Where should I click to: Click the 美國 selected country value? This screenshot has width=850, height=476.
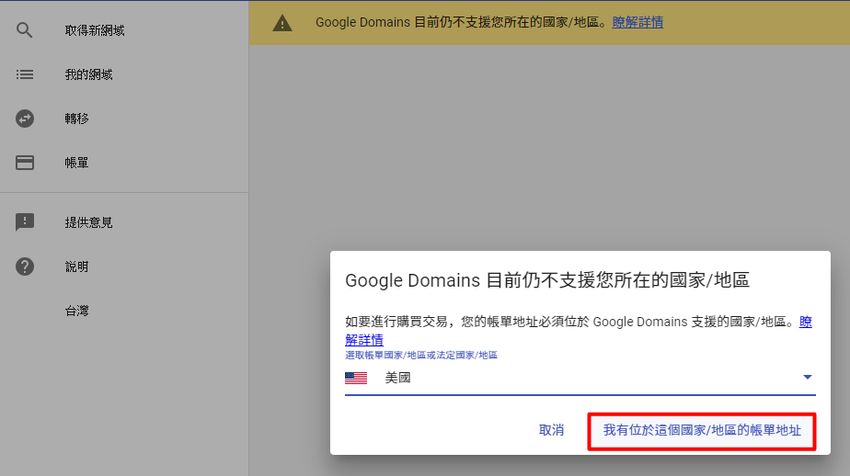397,377
